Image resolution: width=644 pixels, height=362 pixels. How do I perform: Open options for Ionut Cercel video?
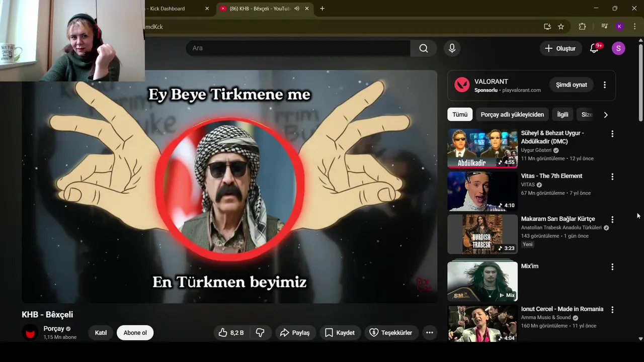tap(612, 310)
